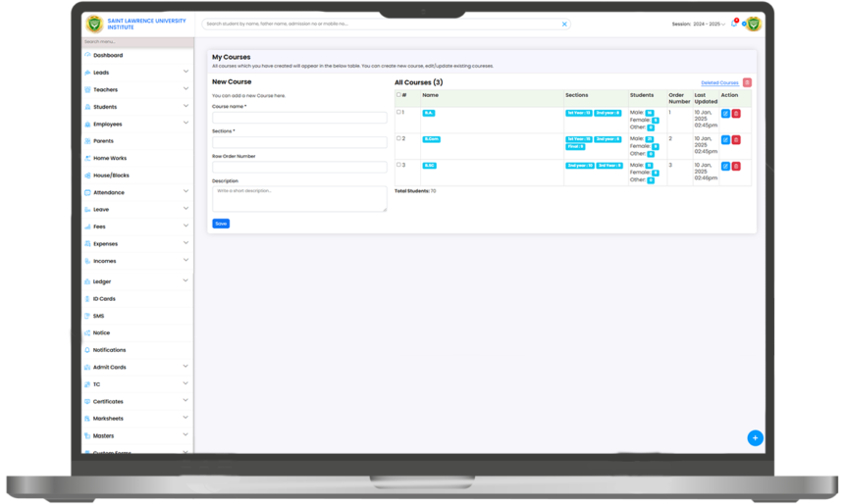This screenshot has height=504, width=844.
Task: Click the Attendance calendar icon in the sidebar
Action: 87,192
